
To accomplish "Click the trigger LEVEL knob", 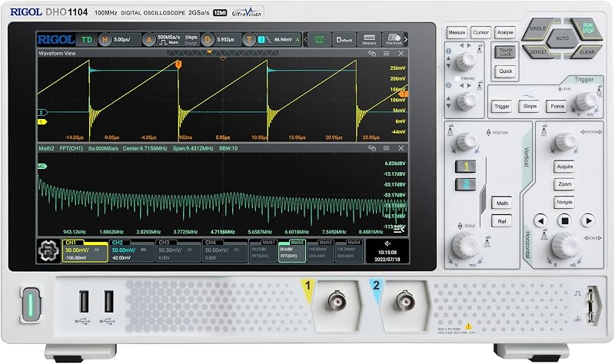I will (586, 101).
